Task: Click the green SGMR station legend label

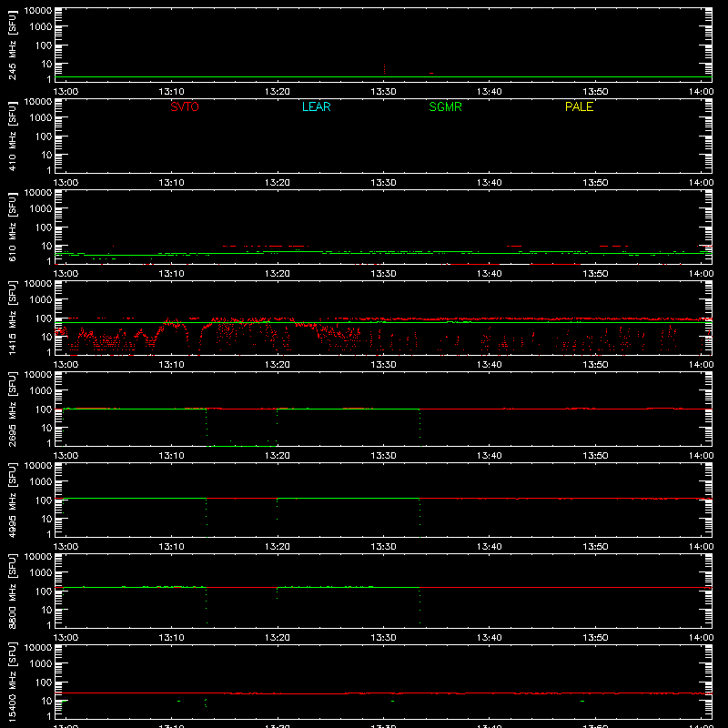Action: [x=445, y=106]
